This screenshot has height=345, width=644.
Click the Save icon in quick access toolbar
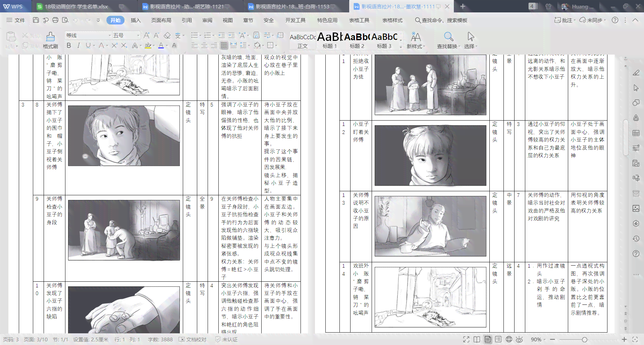tap(36, 20)
